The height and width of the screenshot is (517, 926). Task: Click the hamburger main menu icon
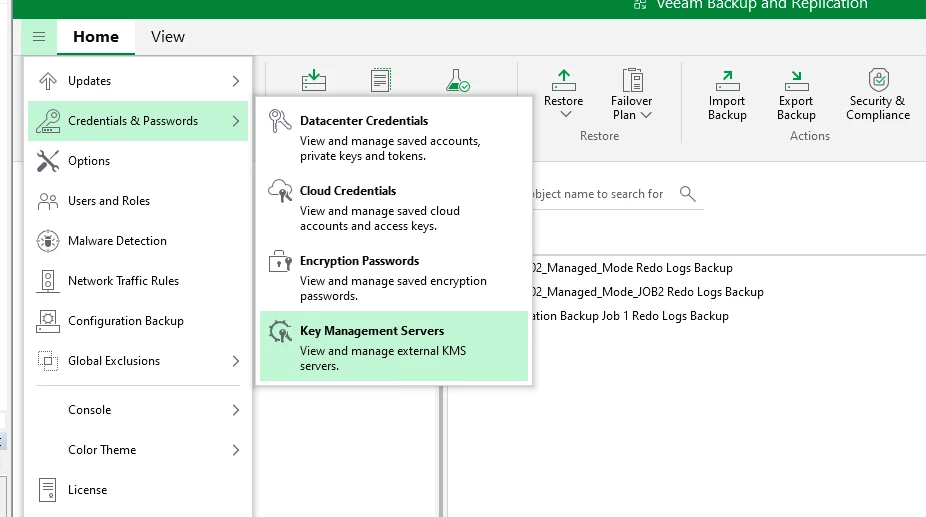point(39,37)
